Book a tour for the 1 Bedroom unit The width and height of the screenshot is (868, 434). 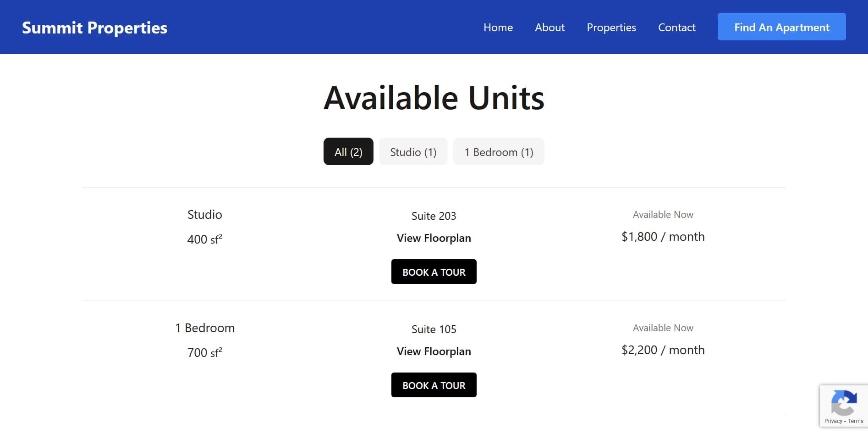click(434, 385)
